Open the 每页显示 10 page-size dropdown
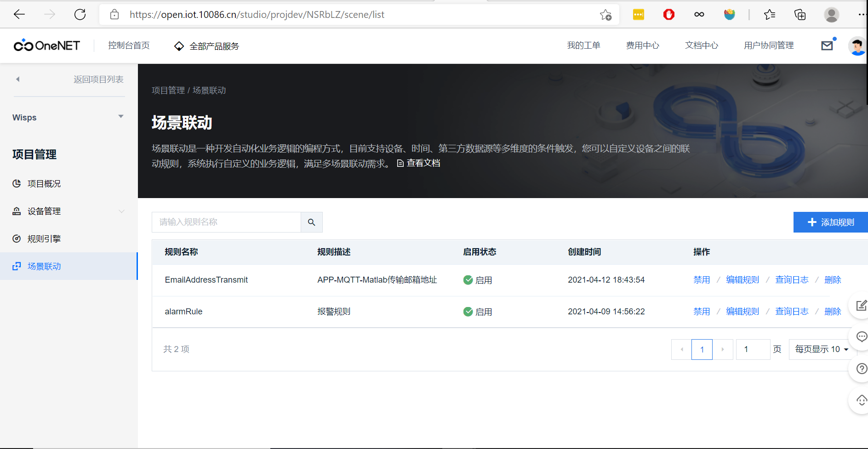 pos(821,349)
